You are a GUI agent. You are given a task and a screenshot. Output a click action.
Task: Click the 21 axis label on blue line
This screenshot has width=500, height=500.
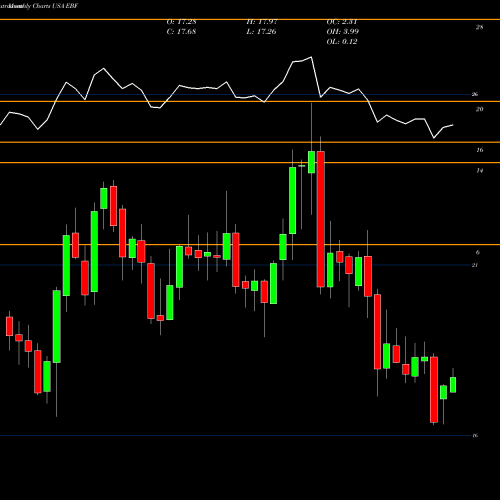[475, 265]
